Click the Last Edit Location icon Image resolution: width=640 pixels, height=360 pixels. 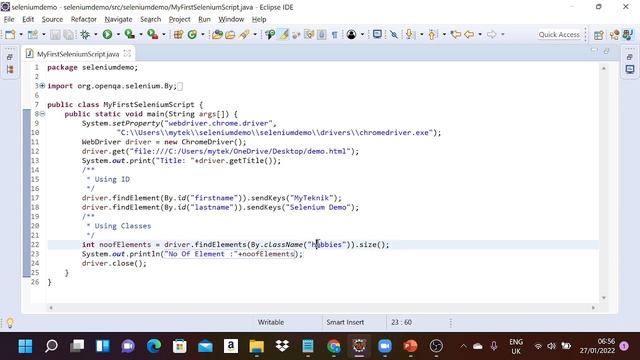pyautogui.click(x=456, y=35)
